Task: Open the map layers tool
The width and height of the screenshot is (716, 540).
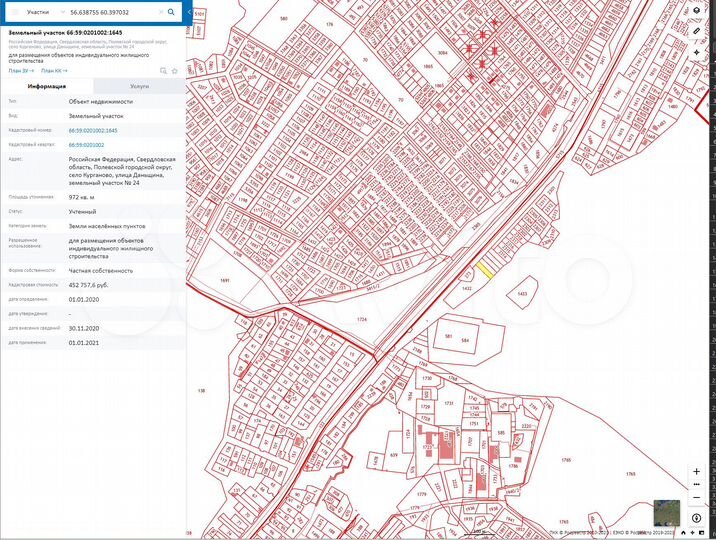Action: click(x=696, y=10)
